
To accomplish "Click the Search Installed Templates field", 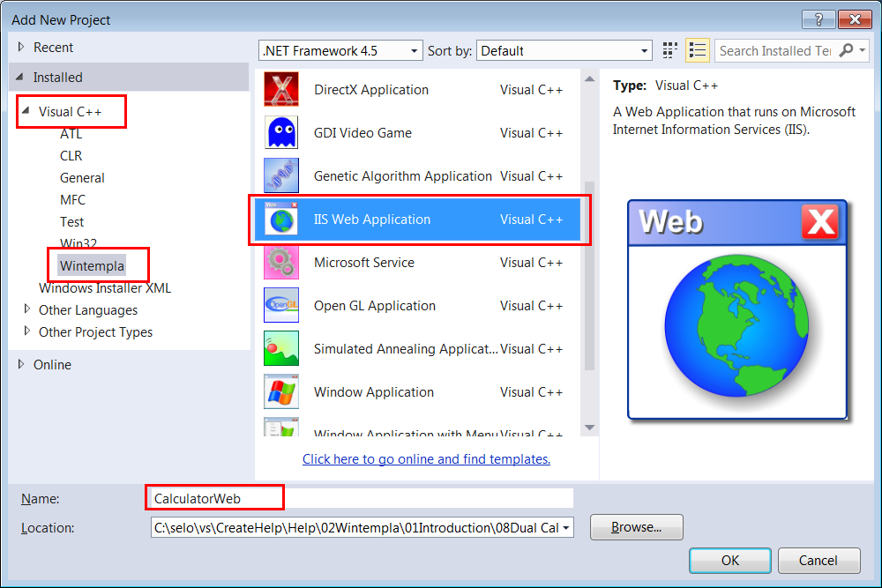I will (x=775, y=50).
